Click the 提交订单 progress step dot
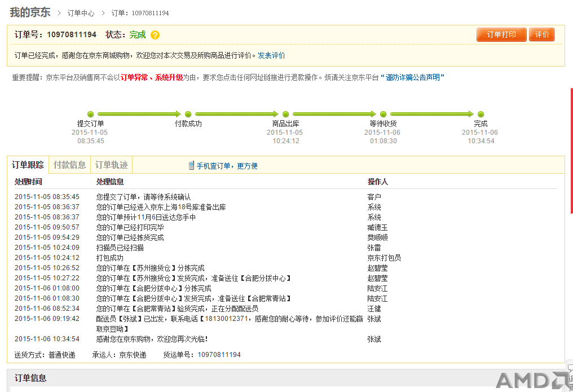This screenshot has height=392, width=573. [x=91, y=114]
